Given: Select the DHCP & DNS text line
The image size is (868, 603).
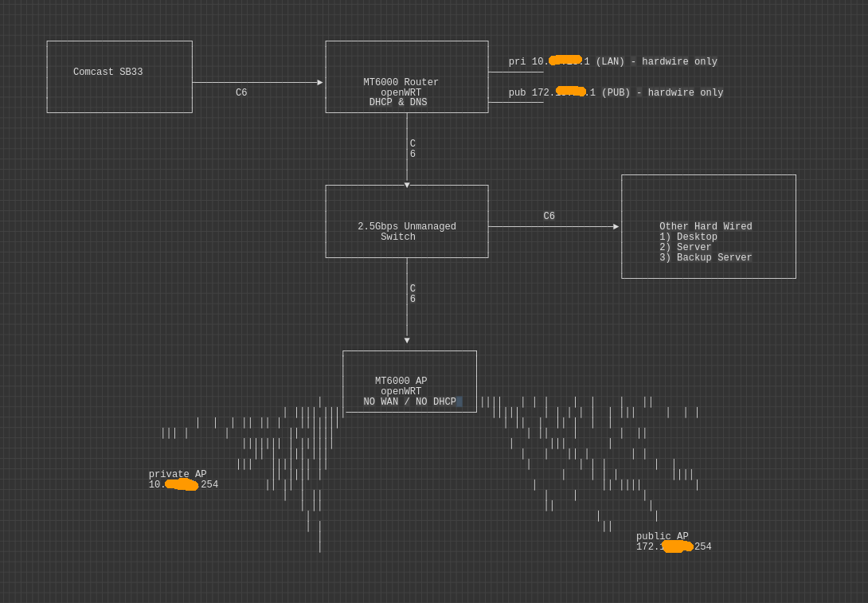Looking at the screenshot, I should (x=398, y=103).
